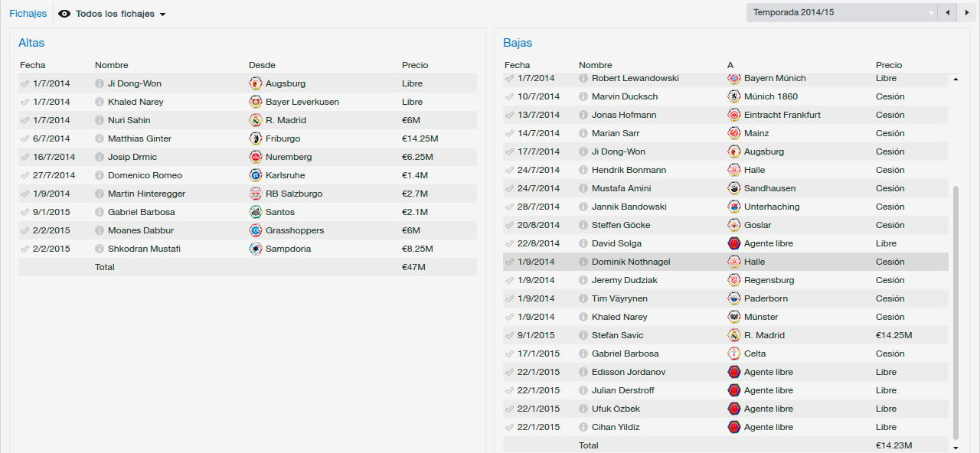Click the info icon next to Nuri Sahin
The image size is (980, 453).
pyautogui.click(x=100, y=120)
